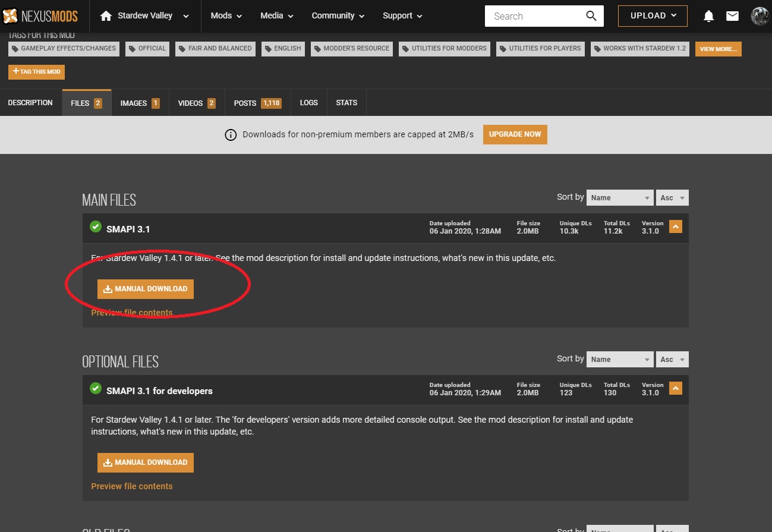Expand the Stardew Valley game dropdown

click(x=187, y=17)
